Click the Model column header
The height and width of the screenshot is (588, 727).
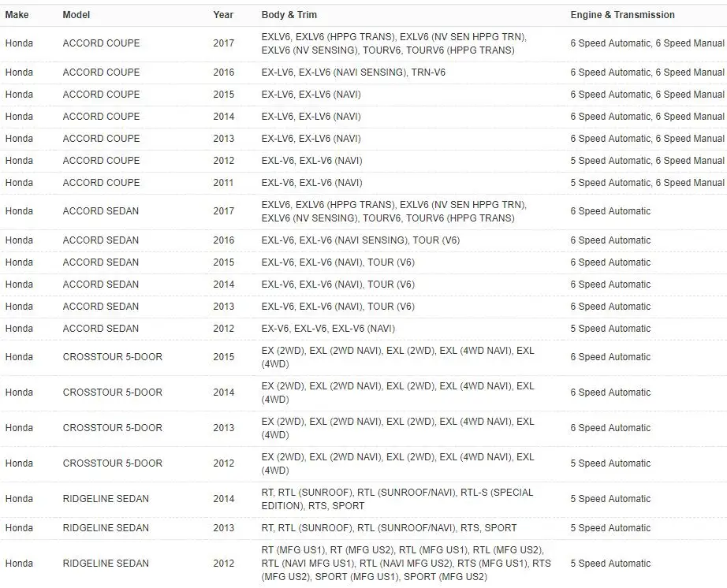pyautogui.click(x=76, y=15)
